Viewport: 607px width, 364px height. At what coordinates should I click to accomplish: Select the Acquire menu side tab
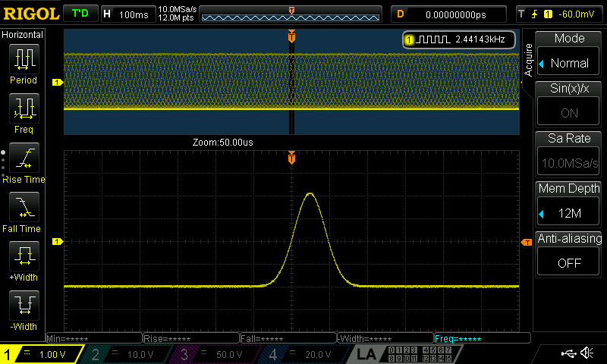pos(528,59)
